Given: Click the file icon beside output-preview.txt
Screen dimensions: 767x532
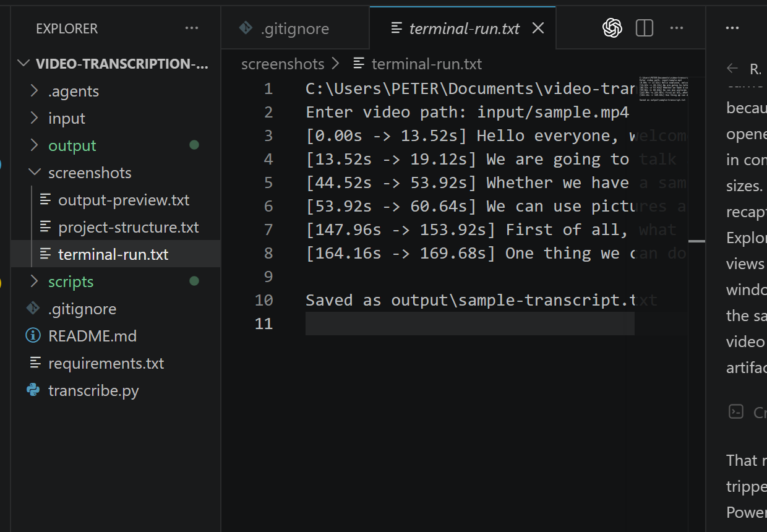Looking at the screenshot, I should 46,200.
